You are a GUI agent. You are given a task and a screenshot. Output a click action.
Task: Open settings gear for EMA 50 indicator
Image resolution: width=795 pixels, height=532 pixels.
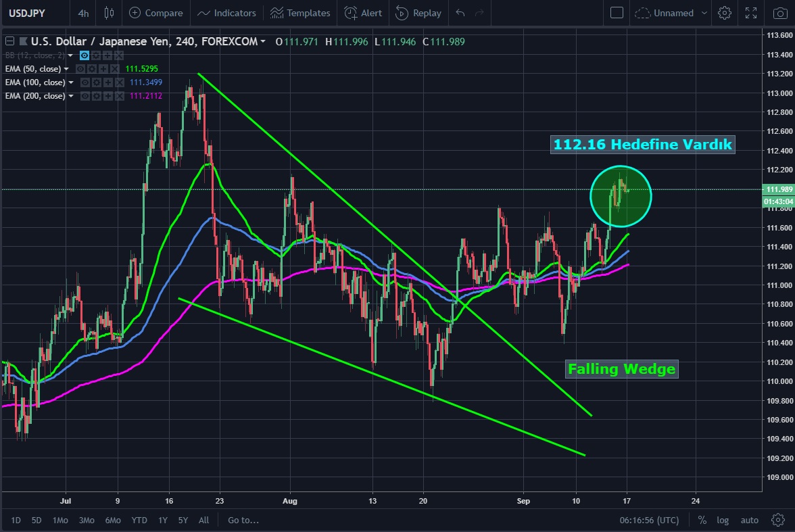(x=91, y=69)
